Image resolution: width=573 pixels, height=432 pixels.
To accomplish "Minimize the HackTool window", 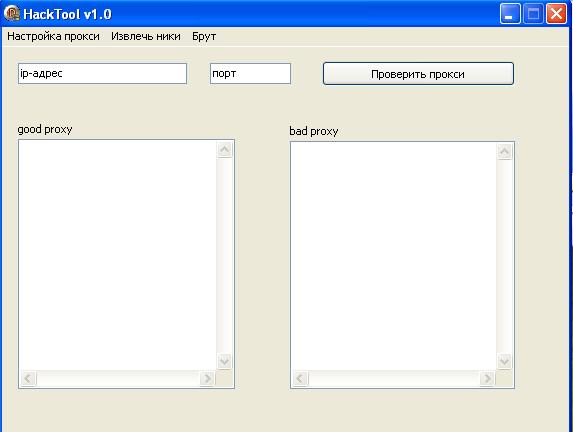I will [x=510, y=14].
